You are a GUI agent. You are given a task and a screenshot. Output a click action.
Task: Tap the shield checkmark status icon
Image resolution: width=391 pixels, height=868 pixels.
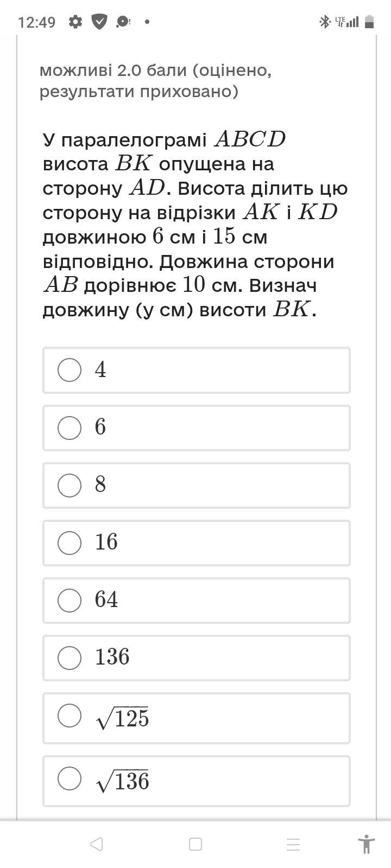coord(99,22)
